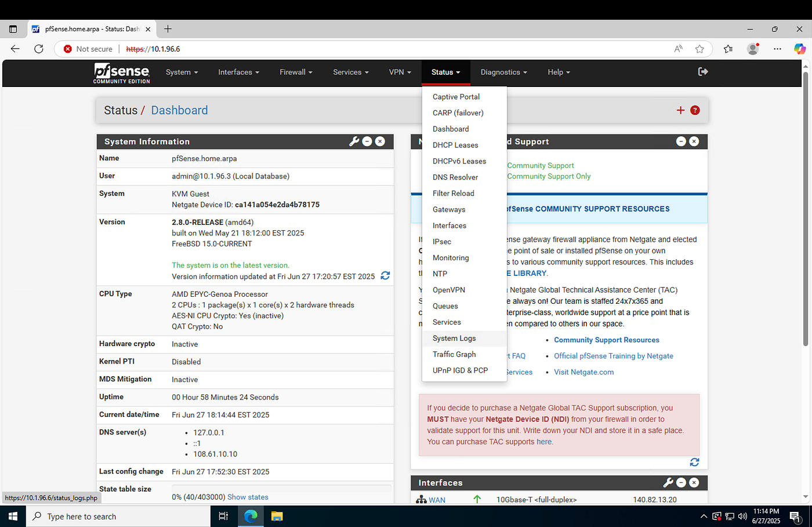Click the pfSense Community Edition logo
The image size is (812, 527).
coord(122,73)
